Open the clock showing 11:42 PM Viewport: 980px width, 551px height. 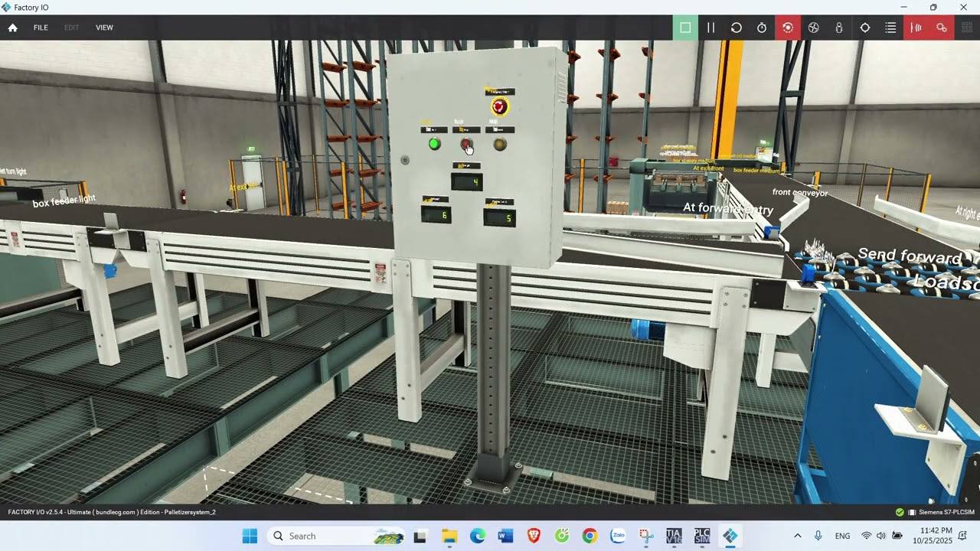(932, 536)
